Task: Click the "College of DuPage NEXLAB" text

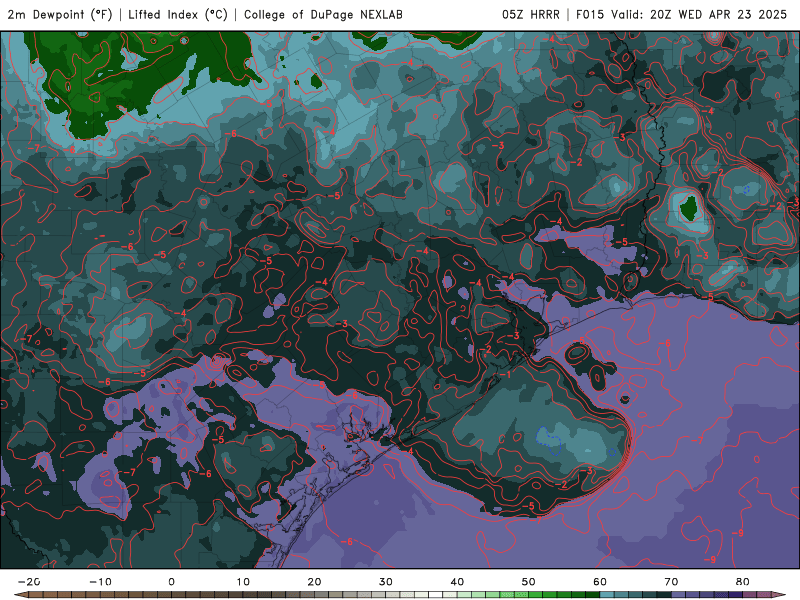Action: 323,15
